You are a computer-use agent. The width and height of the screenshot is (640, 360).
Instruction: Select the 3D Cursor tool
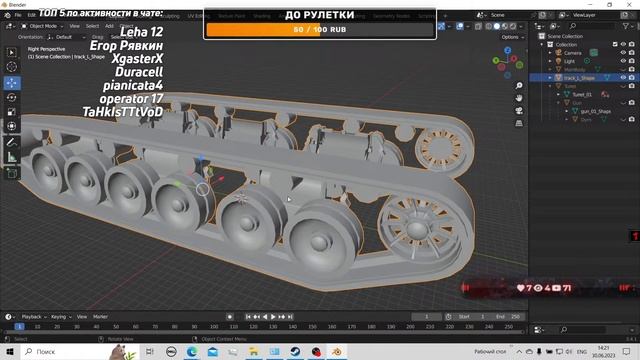pyautogui.click(x=11, y=67)
